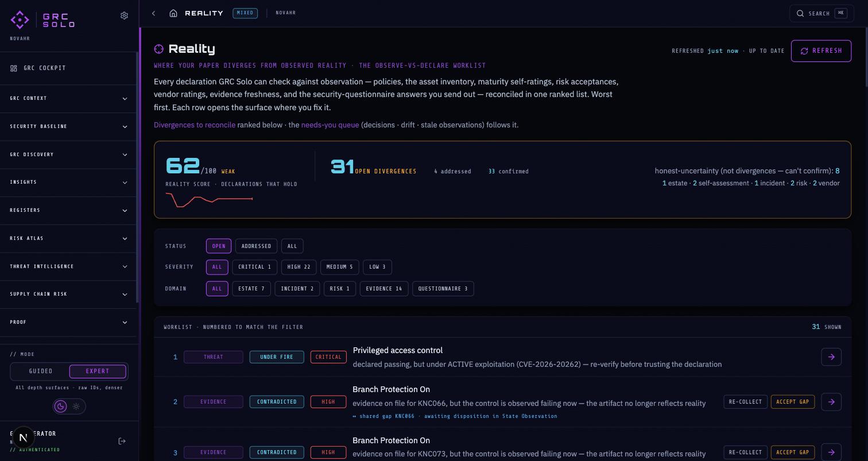Filter domain to Questionnaire 3
This screenshot has width=868, height=461.
(443, 289)
